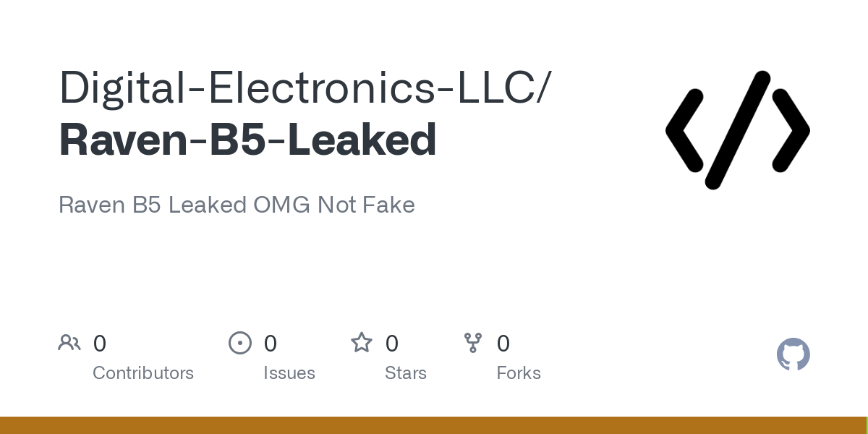The image size is (868, 434).
Task: Select the repository description text
Action: pyautogui.click(x=237, y=205)
